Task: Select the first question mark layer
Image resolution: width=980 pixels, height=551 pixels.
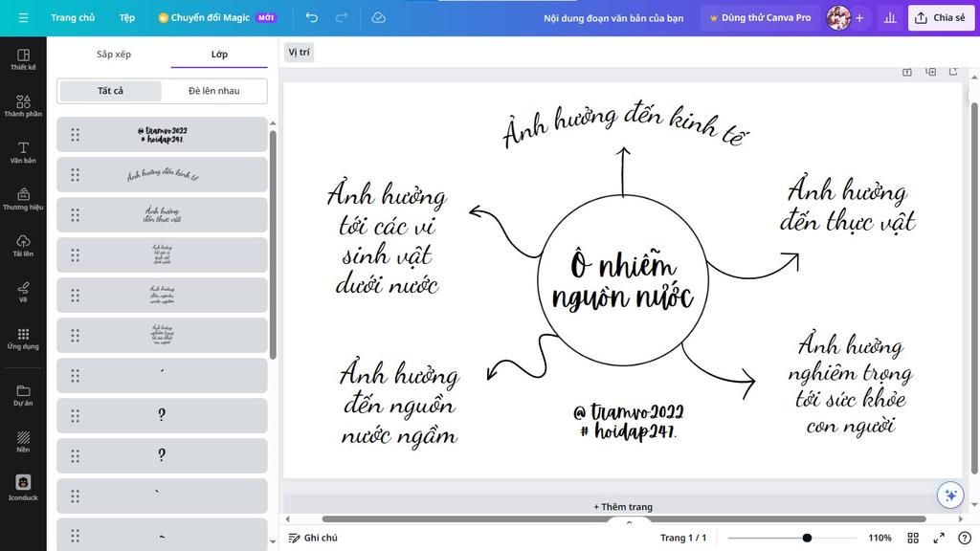Action: (x=162, y=415)
